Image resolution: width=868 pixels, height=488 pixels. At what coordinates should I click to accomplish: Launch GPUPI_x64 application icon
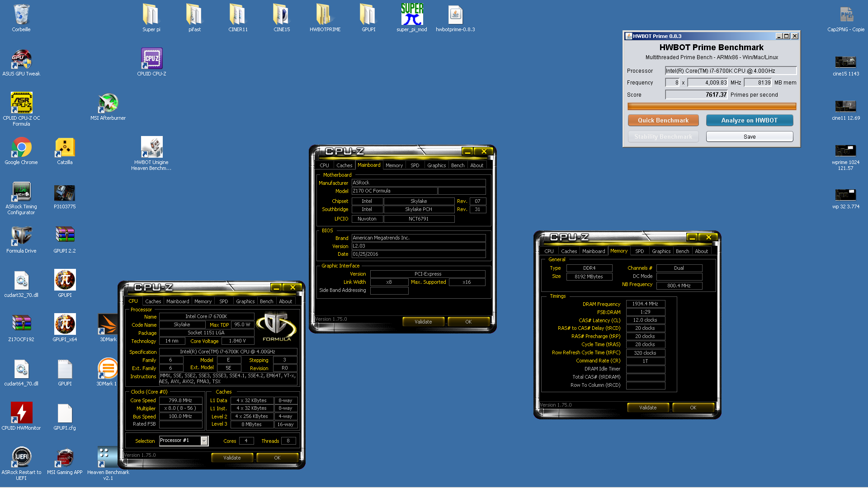coord(65,328)
